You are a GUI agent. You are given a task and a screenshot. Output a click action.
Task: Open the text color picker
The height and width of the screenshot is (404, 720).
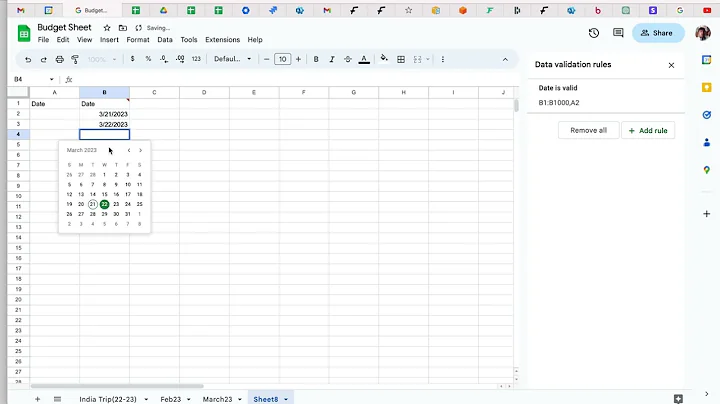(364, 59)
